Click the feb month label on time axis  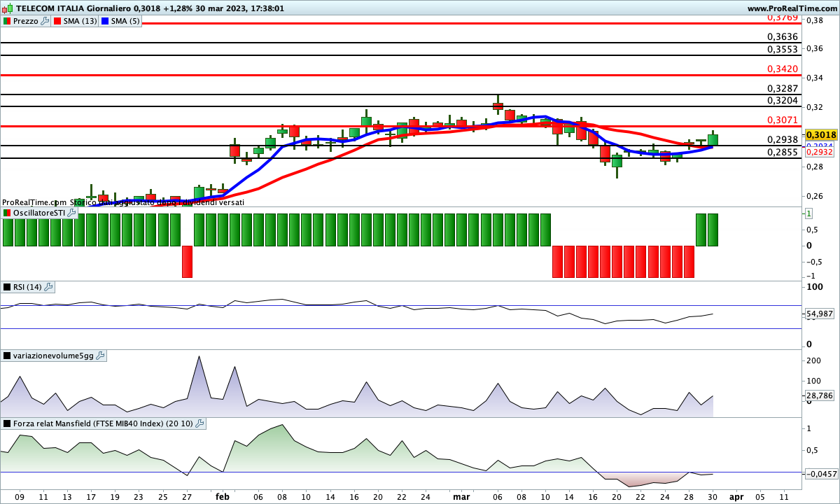pyautogui.click(x=223, y=496)
